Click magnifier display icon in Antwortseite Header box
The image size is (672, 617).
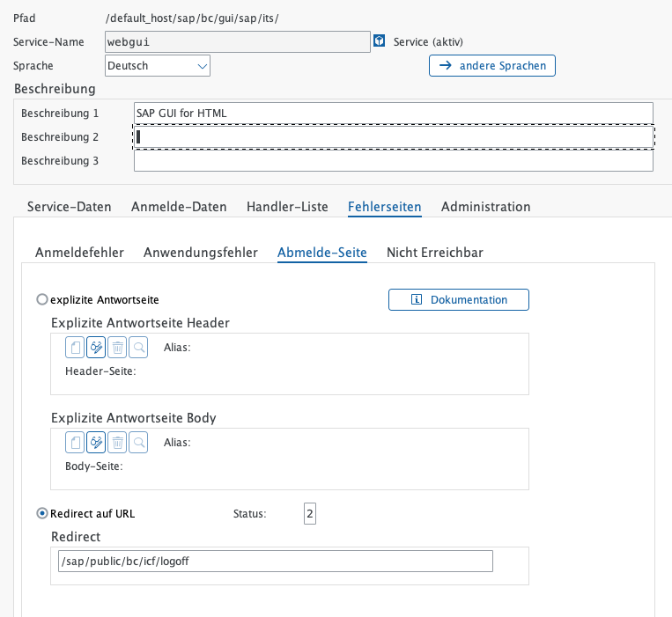tap(138, 348)
